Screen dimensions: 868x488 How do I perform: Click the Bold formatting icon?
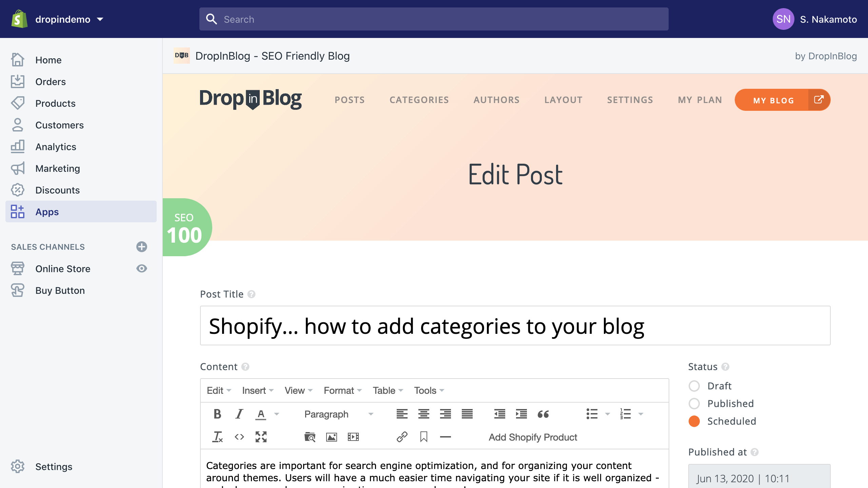click(217, 413)
